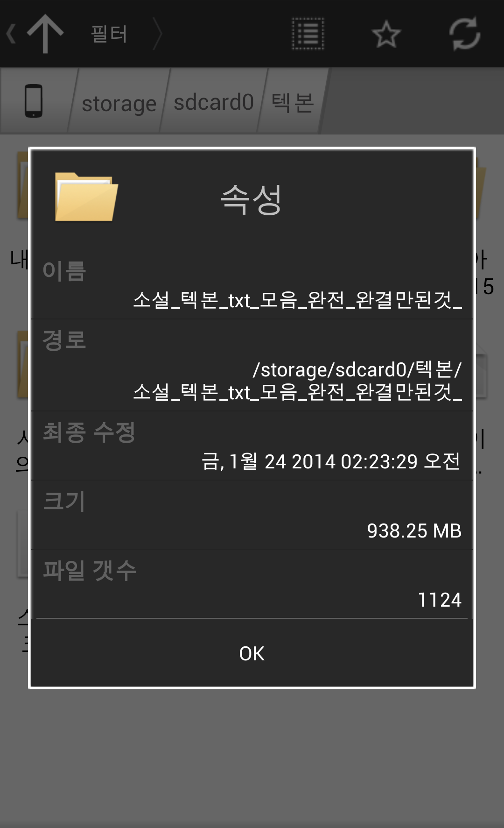
Task: Tap the folder icon in properties dialog
Action: (x=86, y=197)
